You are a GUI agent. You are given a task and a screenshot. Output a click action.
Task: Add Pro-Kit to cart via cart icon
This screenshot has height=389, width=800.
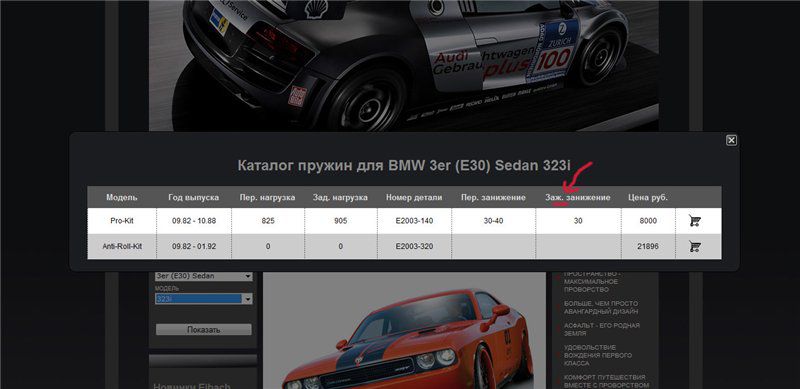pos(694,221)
